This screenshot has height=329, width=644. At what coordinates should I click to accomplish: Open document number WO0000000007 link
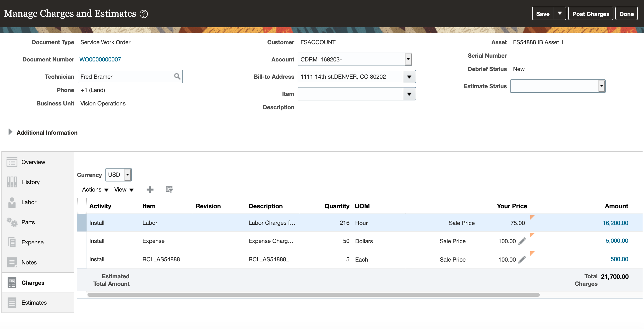(100, 60)
